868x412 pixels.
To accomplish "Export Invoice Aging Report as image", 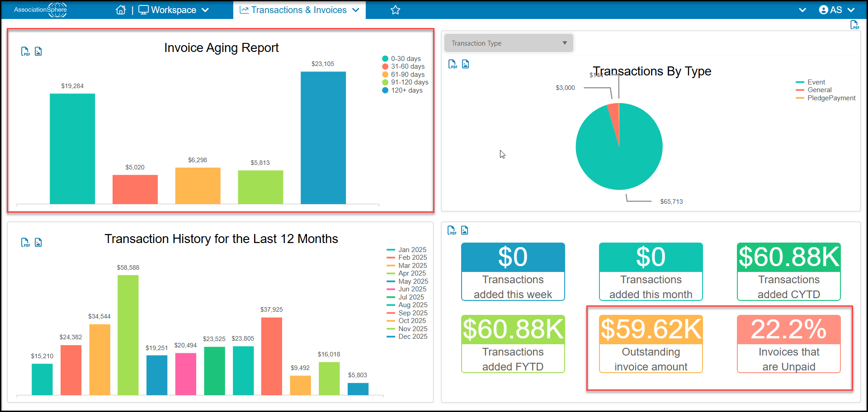I will tap(38, 51).
